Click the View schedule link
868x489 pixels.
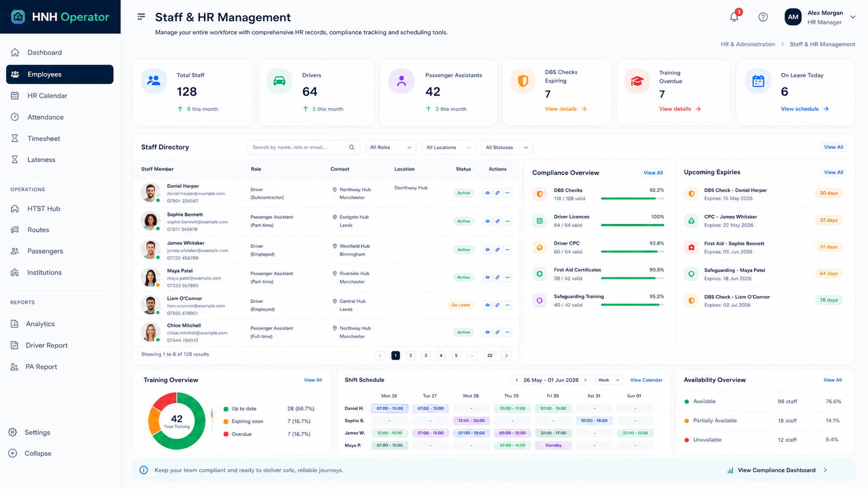click(x=805, y=109)
